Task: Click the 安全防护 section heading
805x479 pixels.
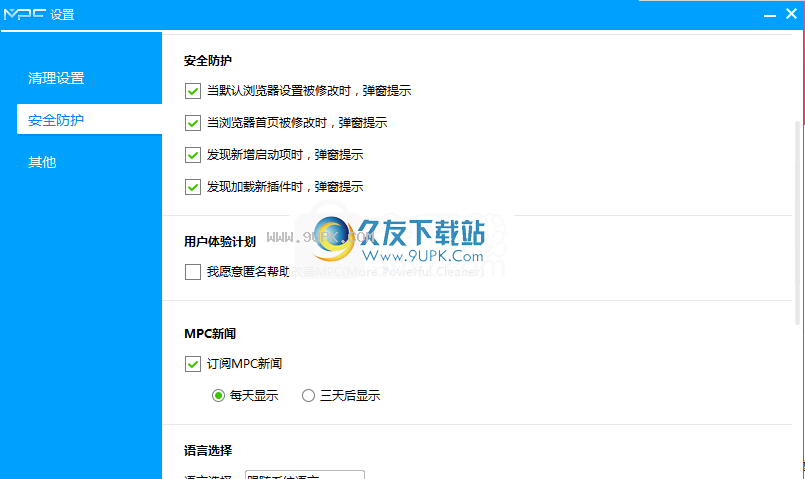Action: 208,61
